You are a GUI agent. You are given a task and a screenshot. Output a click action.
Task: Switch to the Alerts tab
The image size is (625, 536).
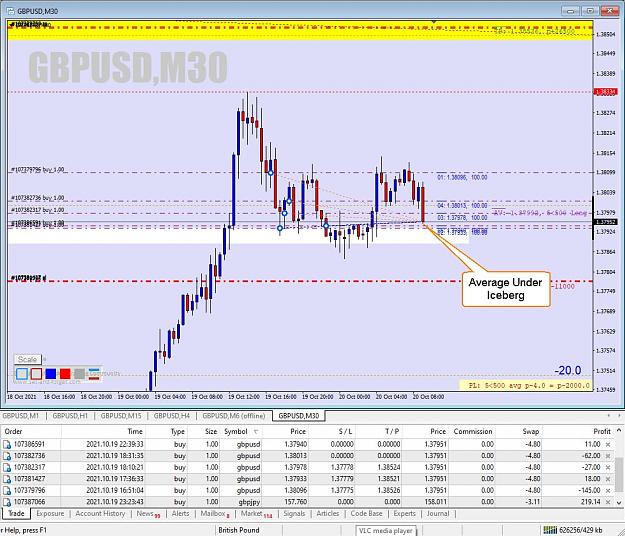180,514
